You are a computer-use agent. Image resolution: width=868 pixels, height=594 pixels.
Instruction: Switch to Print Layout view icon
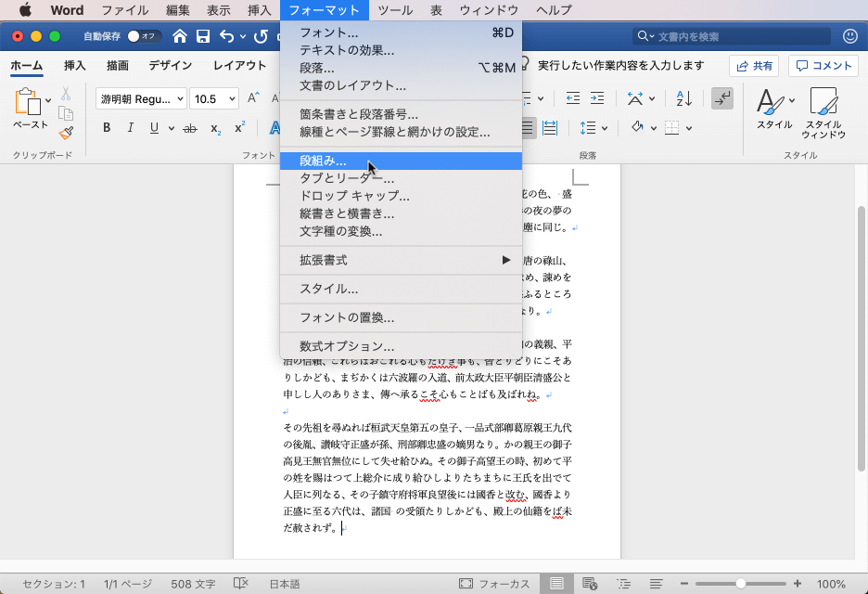[556, 584]
